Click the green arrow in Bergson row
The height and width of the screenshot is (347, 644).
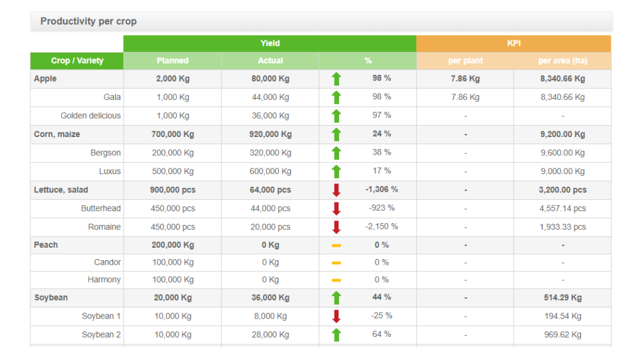[336, 153]
